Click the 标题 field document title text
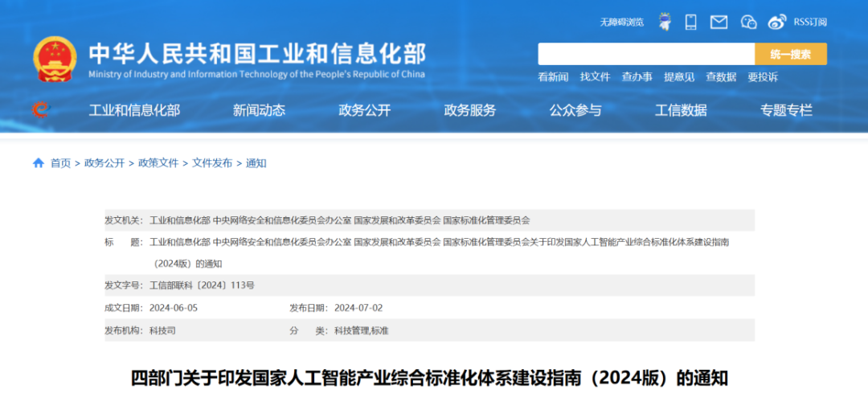 tap(440, 252)
